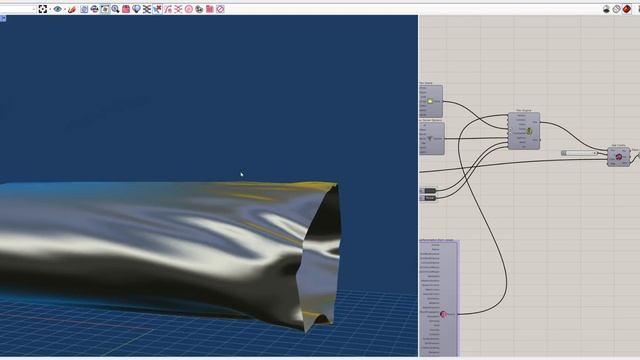This screenshot has height=360, width=640.
Task: Click the red curve toolbar icon
Action: 168,9
